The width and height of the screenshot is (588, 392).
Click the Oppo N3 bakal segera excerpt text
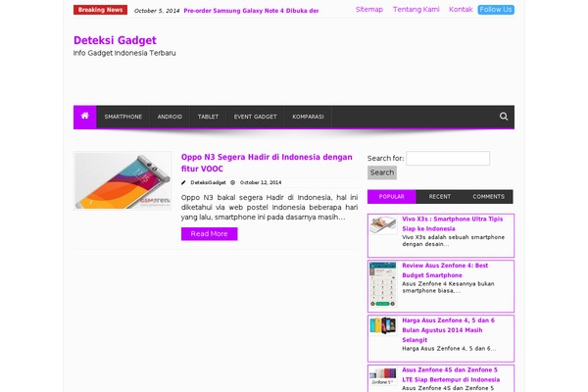(x=269, y=207)
